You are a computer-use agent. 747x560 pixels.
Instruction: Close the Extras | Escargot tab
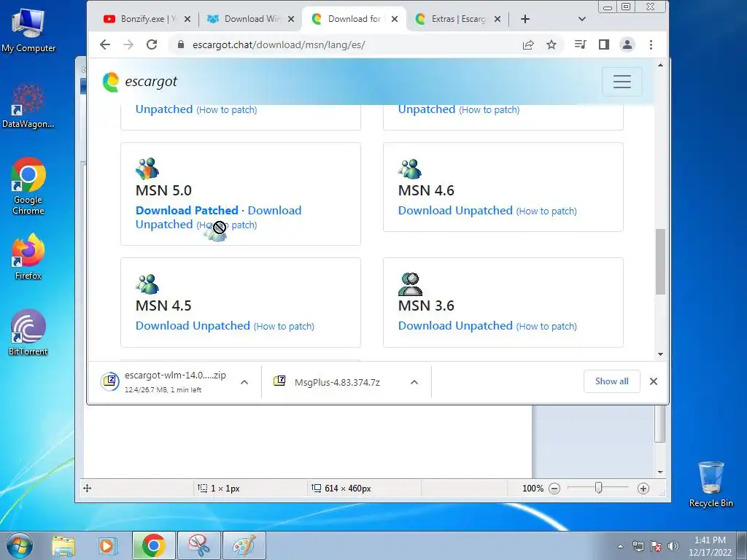coord(498,19)
